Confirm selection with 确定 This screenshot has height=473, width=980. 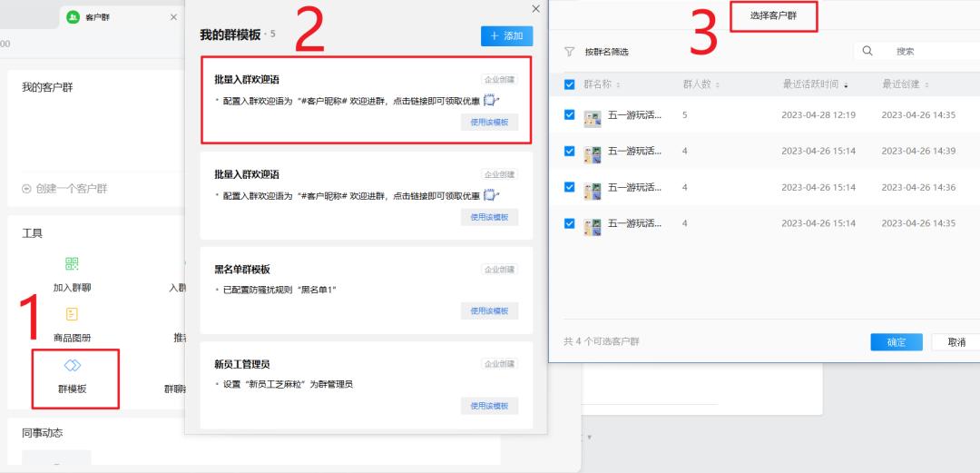[897, 342]
